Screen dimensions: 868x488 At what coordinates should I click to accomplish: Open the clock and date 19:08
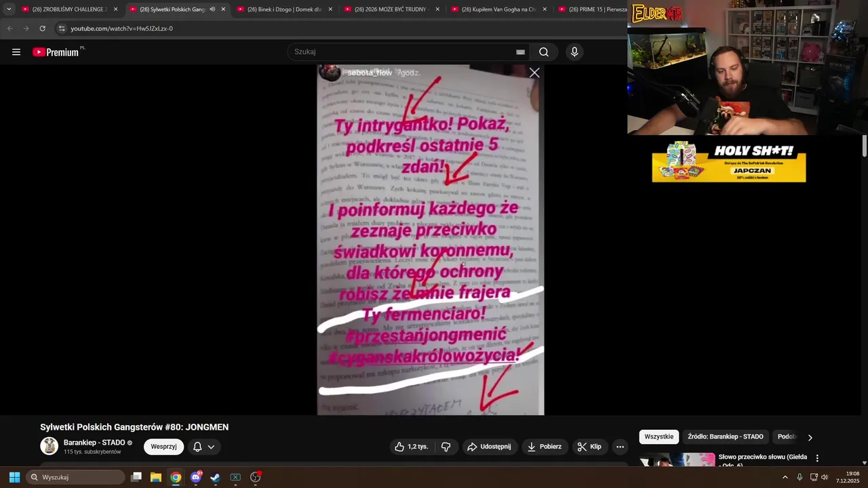tap(848, 477)
